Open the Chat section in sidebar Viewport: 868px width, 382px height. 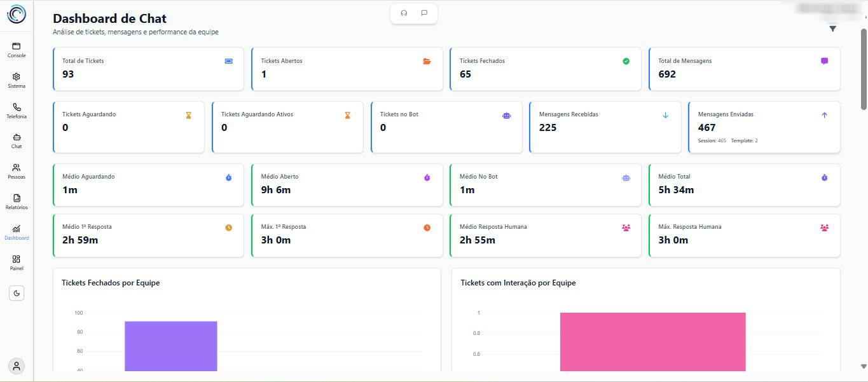click(x=17, y=140)
